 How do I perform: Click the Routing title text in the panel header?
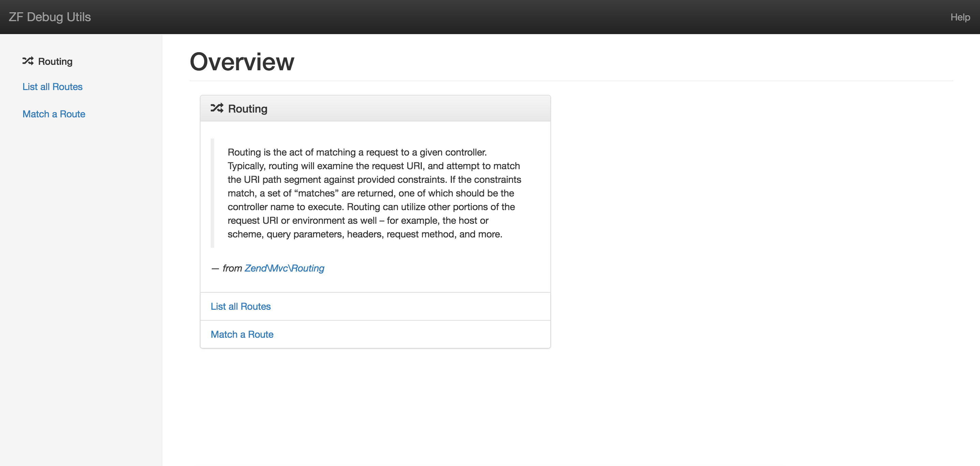pos(248,109)
